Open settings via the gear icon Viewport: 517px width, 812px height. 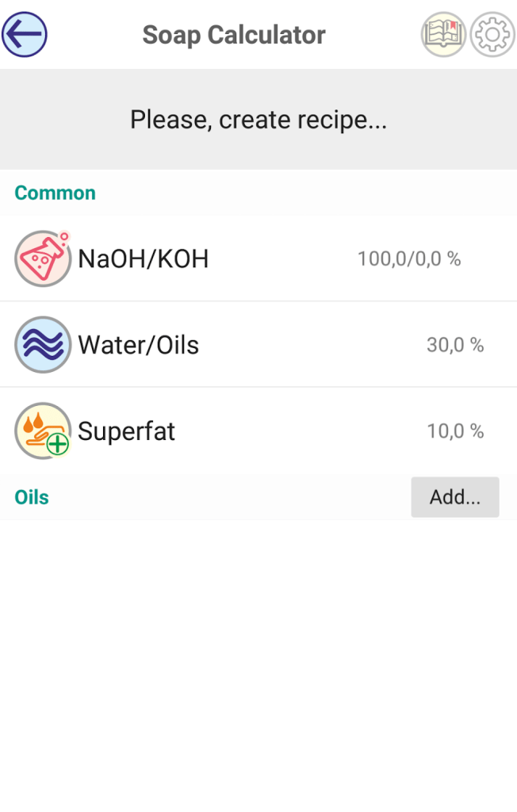tap(492, 35)
